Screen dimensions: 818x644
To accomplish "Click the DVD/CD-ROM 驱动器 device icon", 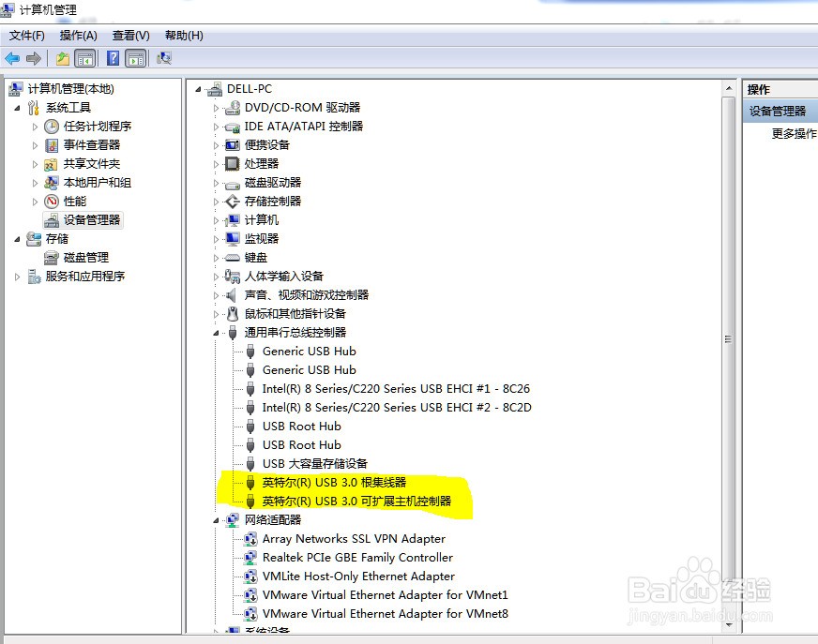I will (232, 108).
